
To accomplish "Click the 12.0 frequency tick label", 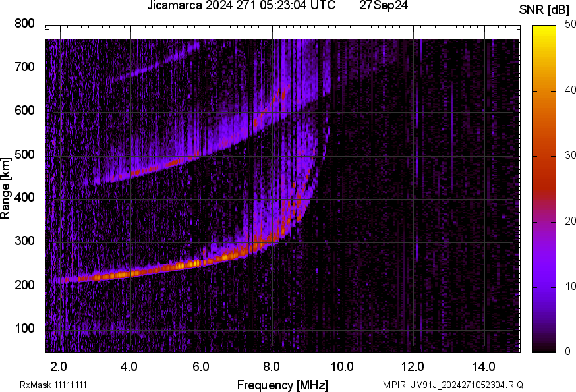I will click(x=413, y=366).
